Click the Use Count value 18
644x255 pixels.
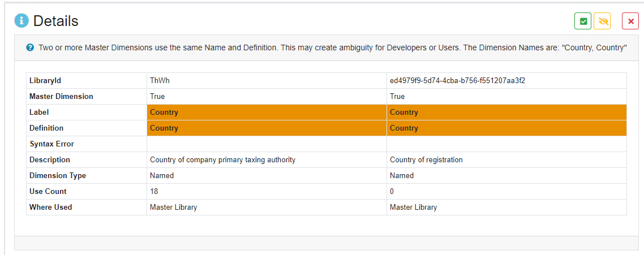click(x=154, y=192)
